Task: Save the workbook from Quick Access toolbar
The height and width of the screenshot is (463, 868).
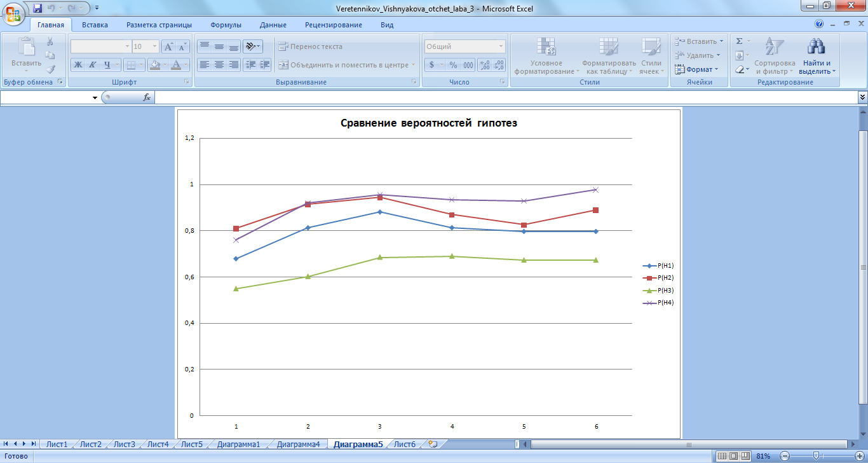Action: (x=37, y=8)
